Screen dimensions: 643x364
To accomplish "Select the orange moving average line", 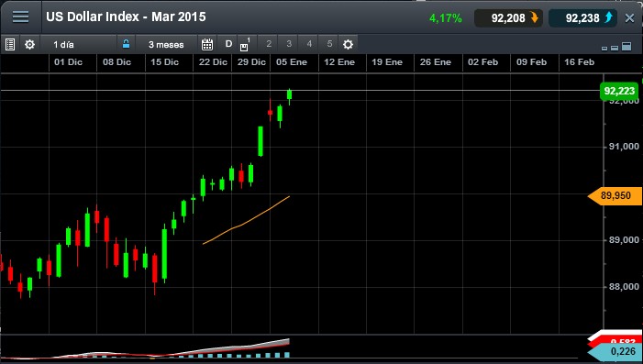I will (246, 223).
